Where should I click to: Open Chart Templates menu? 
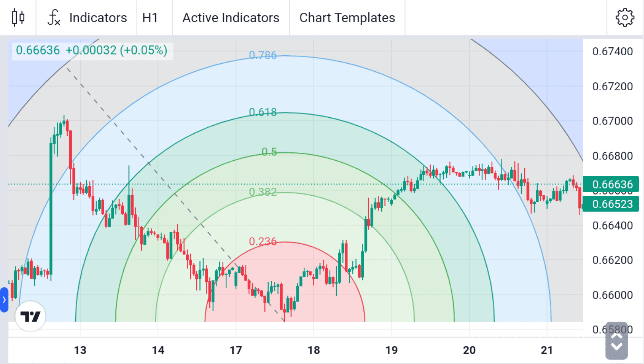pyautogui.click(x=347, y=18)
